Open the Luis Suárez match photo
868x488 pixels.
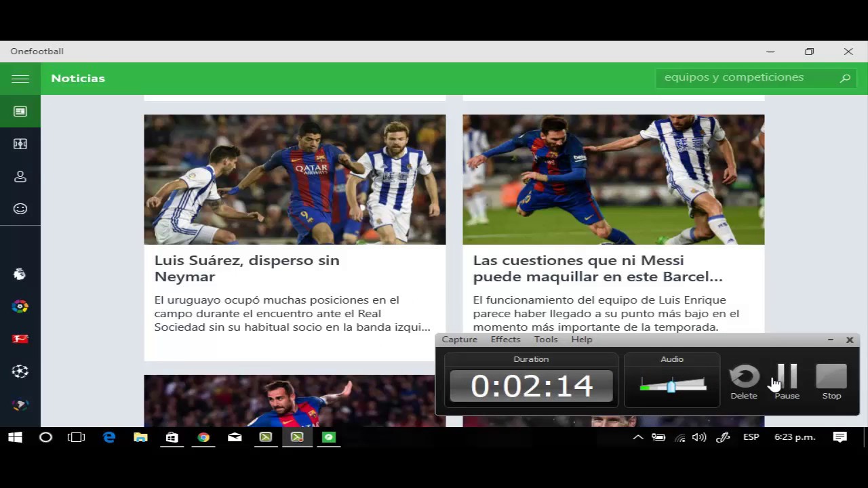(295, 180)
